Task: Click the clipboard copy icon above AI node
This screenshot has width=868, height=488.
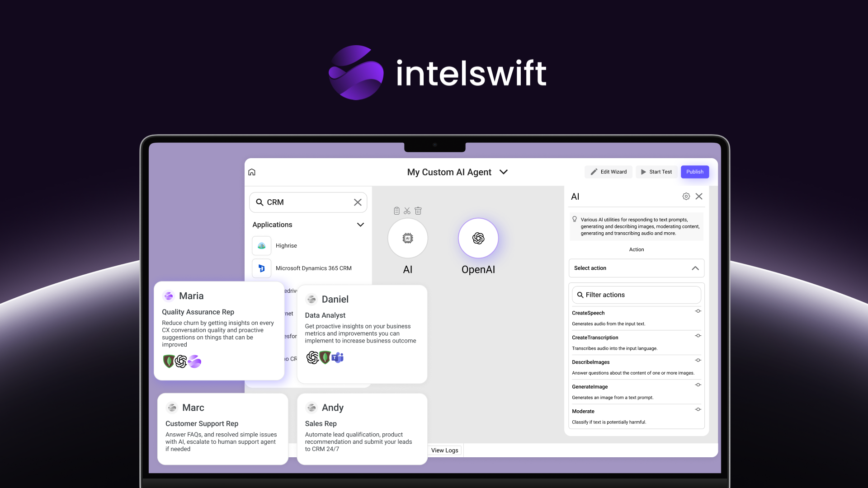Action: (x=396, y=211)
